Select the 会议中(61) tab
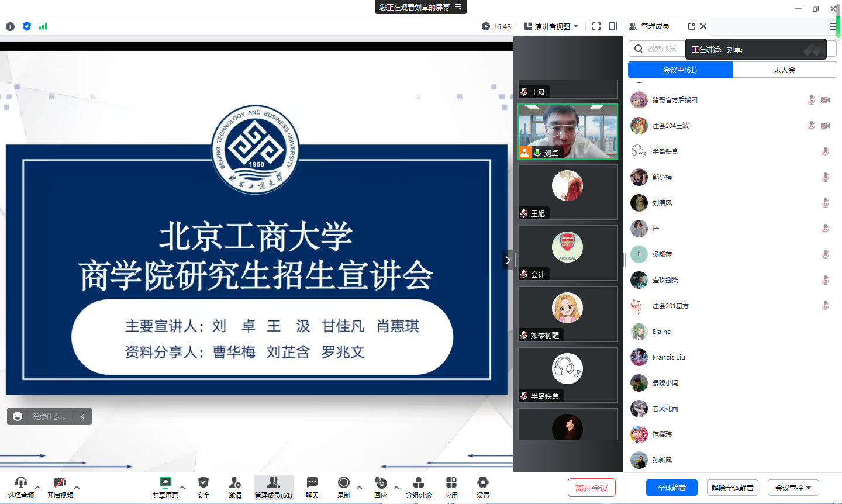Viewport: 842px width, 504px height. click(680, 70)
